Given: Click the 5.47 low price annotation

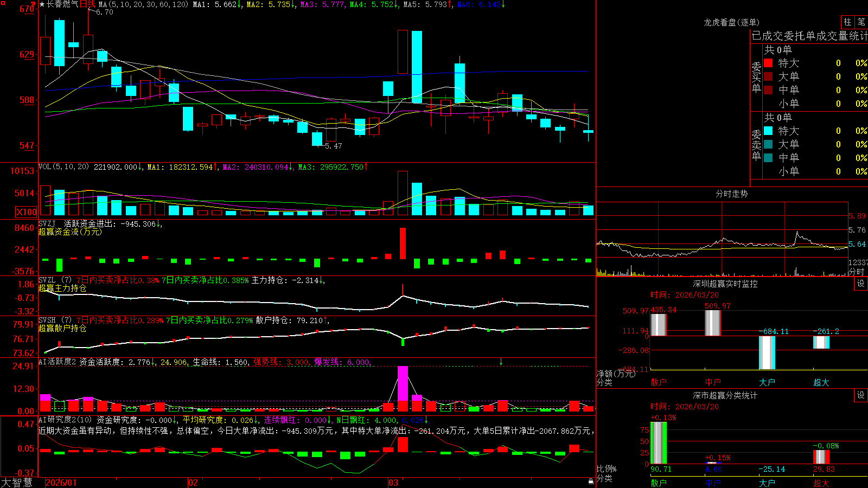Looking at the screenshot, I should (334, 146).
